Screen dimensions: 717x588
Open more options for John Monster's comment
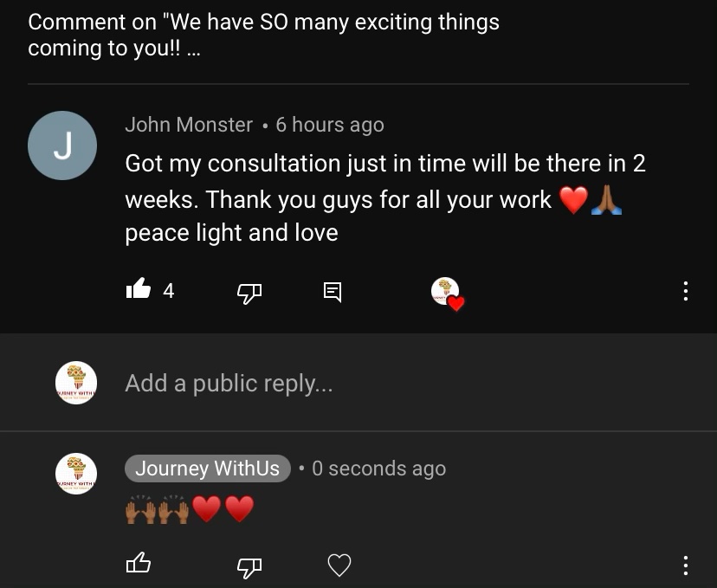tap(685, 291)
